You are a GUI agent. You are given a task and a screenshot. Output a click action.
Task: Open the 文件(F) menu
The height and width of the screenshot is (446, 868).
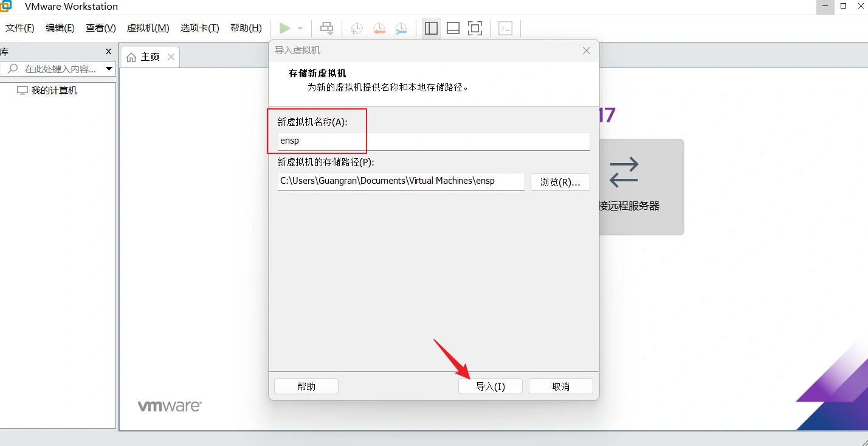[x=20, y=28]
